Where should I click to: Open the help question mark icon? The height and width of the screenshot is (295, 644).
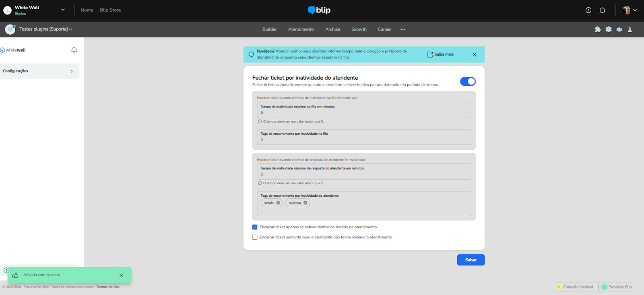pos(588,10)
